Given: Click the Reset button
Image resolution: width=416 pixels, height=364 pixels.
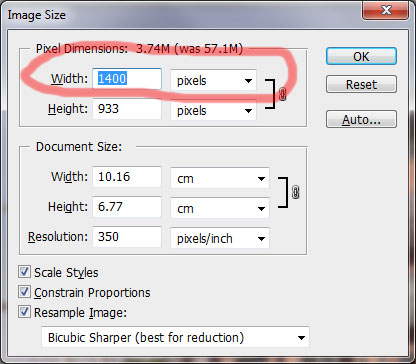Looking at the screenshot, I should click(361, 84).
